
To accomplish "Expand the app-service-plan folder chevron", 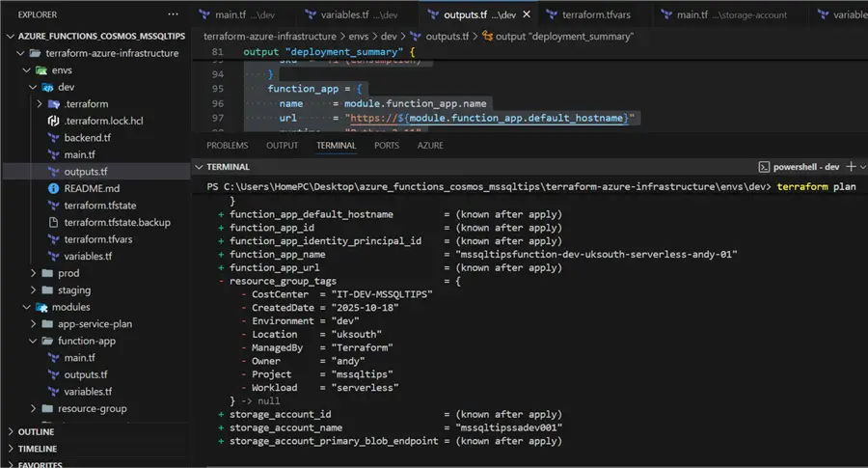I will [33, 323].
